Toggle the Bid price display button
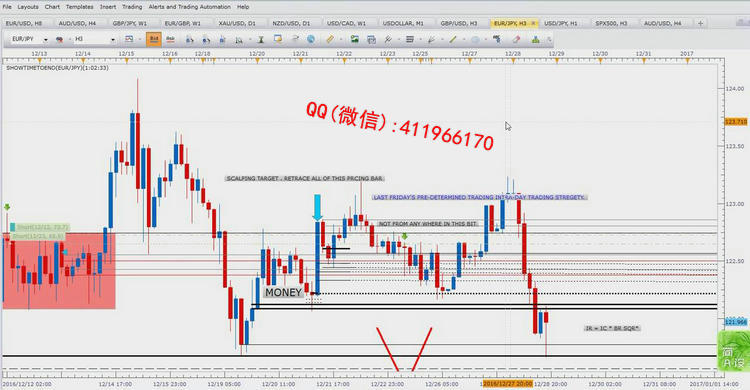Screen dimensions: 750x390 [x=154, y=39]
